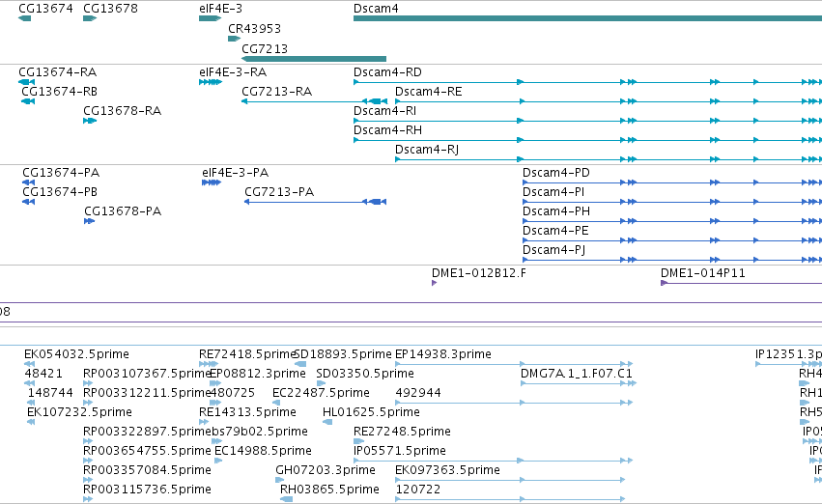Click the DME1-012B12.F feature
Screen dimensions: 822x504
tap(434, 284)
